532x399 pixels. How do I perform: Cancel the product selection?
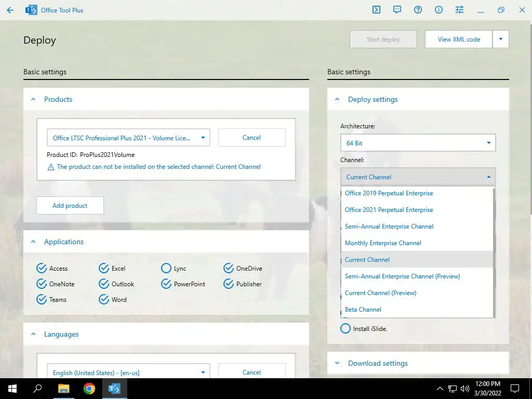[252, 137]
